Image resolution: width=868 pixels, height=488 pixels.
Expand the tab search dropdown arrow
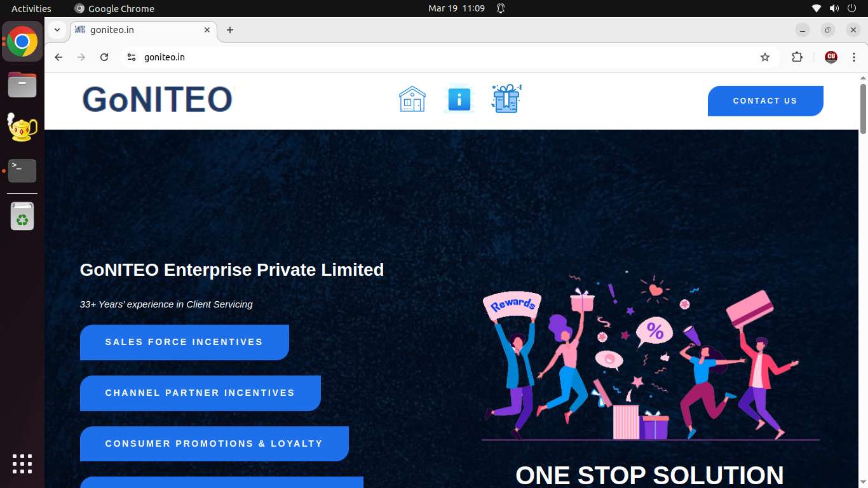pyautogui.click(x=57, y=30)
